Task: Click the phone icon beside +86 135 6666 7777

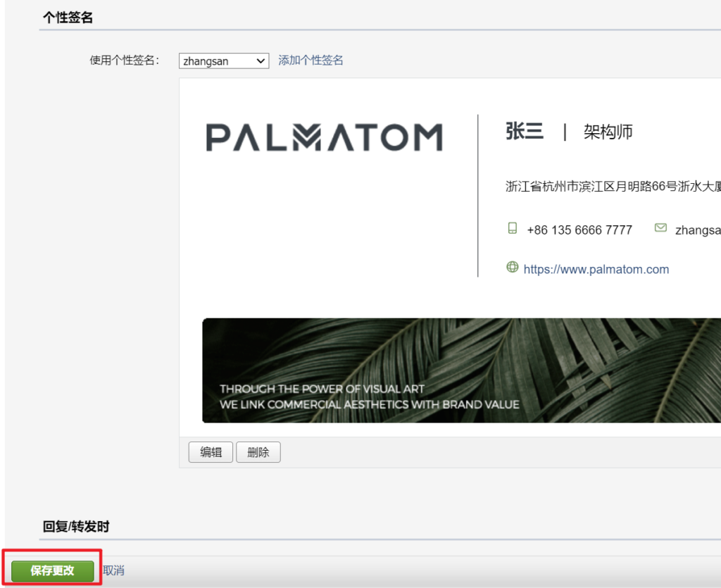Action: tap(513, 228)
